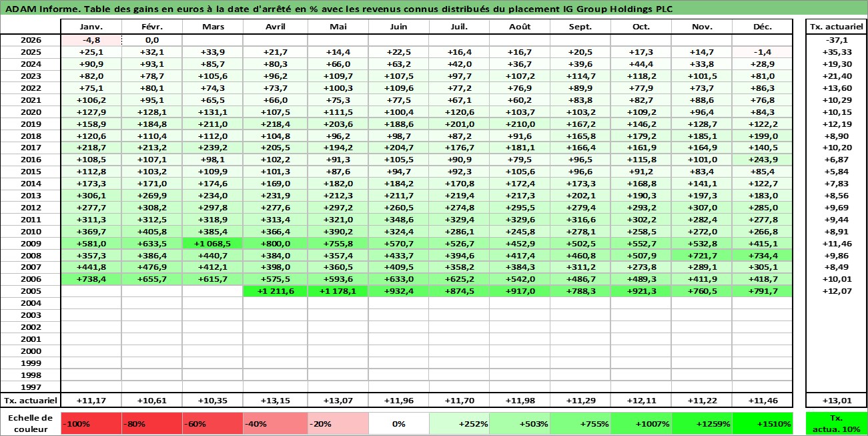Click the +13,15 April actuarial rate total

(275, 401)
